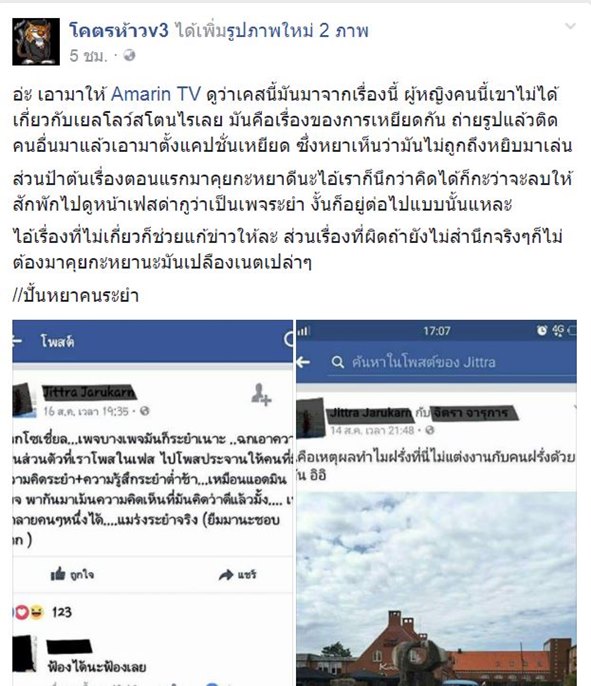This screenshot has height=686, width=591.
Task: Open the 5 ชม. timestamp link
Action: 88,56
